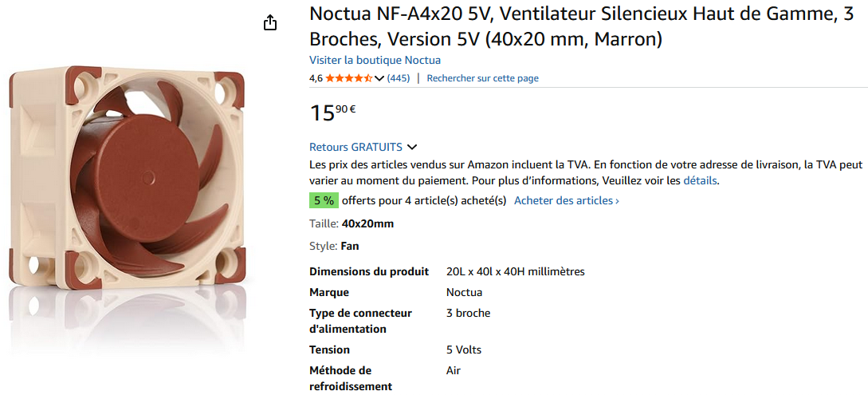This screenshot has width=868, height=395.
Task: Click the 'Dimensions du produit' spec label
Action: point(369,271)
